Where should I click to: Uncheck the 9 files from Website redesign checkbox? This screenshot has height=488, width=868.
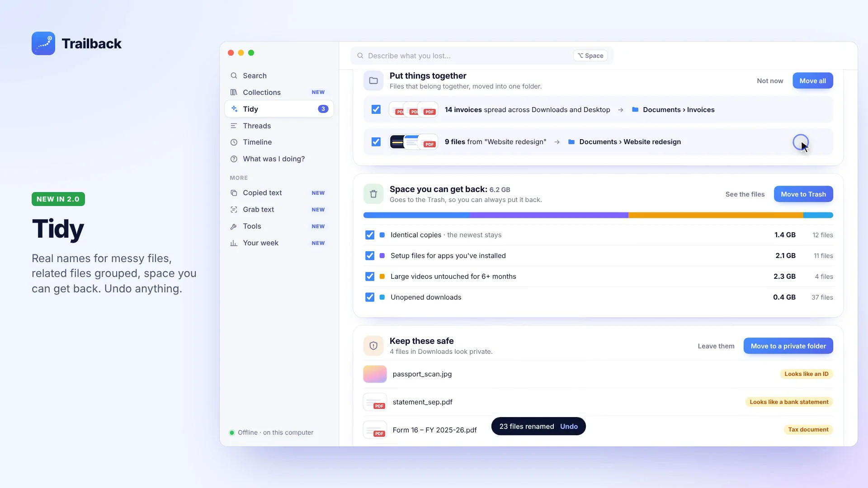376,142
